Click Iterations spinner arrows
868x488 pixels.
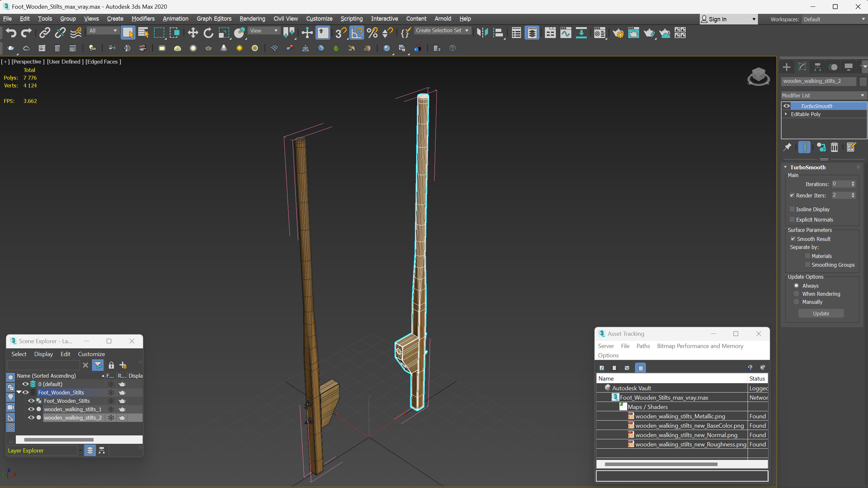coord(853,184)
